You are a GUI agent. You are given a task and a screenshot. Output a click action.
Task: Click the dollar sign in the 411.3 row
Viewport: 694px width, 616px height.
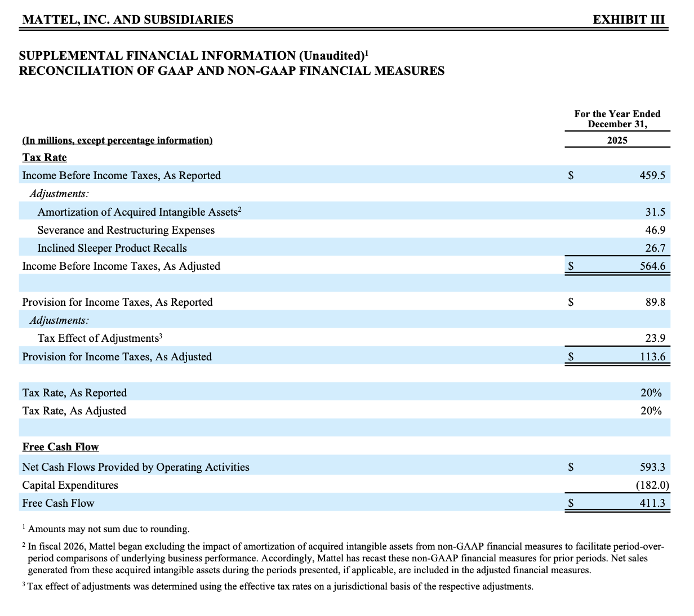click(571, 503)
